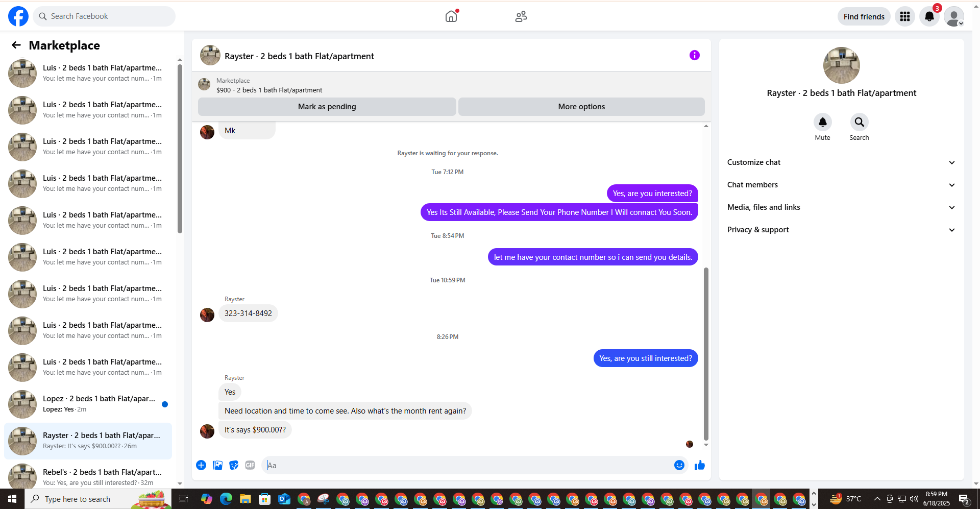The width and height of the screenshot is (980, 509).
Task: Choose a sticker from the sticker icon
Action: click(x=234, y=465)
